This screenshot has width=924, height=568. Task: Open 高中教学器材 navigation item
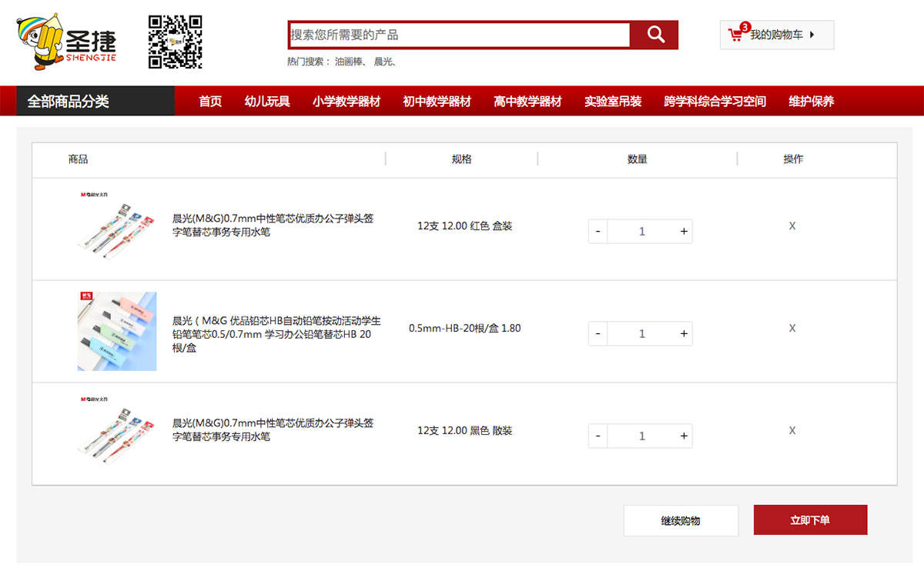tap(528, 102)
